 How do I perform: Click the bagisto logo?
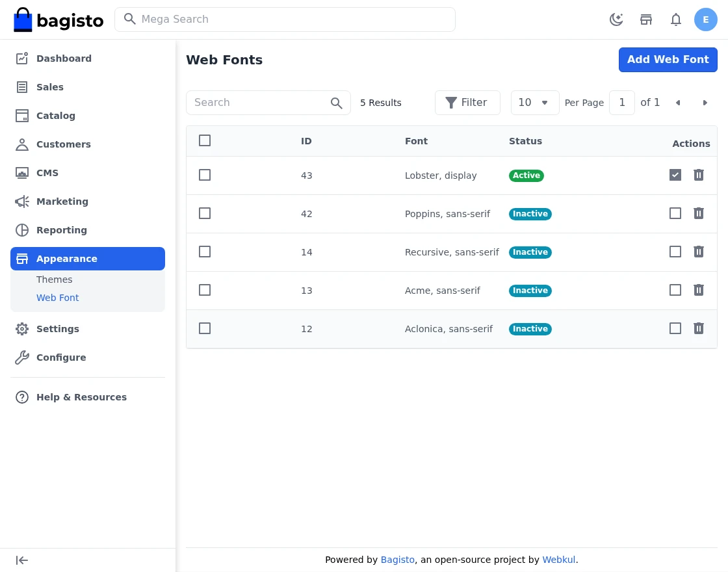pyautogui.click(x=58, y=19)
